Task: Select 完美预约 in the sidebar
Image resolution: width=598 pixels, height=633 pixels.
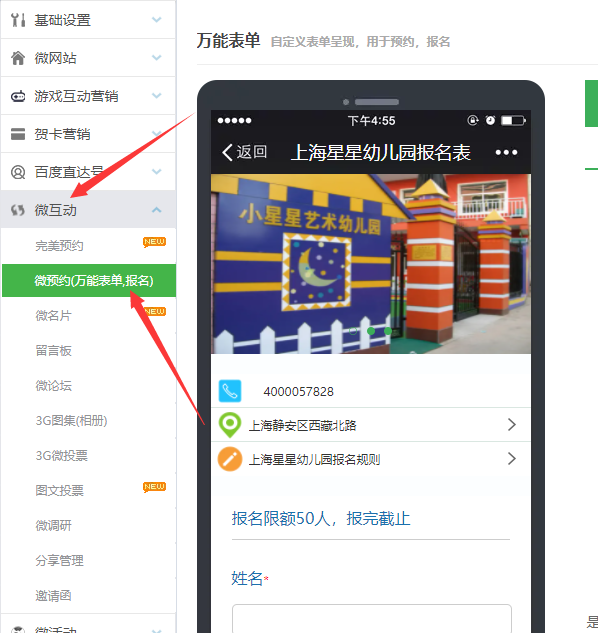Action: [59, 245]
